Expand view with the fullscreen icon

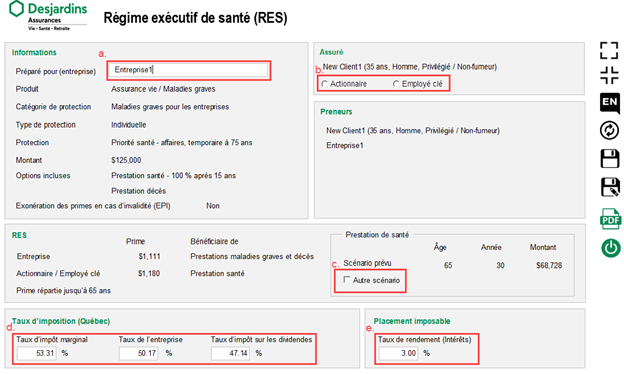(609, 51)
